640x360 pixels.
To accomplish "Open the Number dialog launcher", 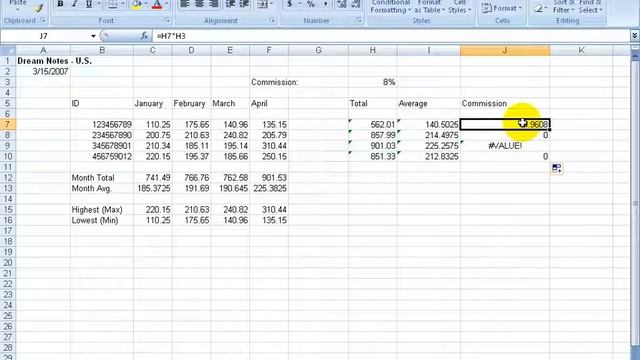I will [359, 20].
